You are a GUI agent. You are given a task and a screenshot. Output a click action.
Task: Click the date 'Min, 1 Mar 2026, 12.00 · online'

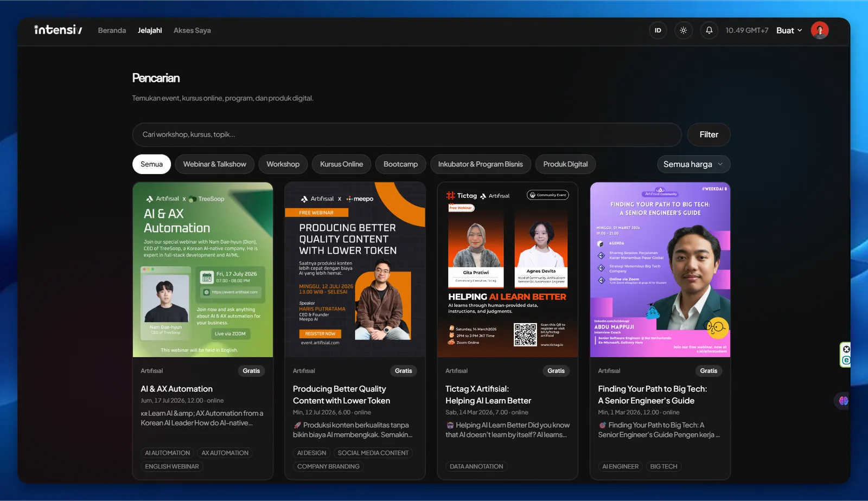pos(639,413)
